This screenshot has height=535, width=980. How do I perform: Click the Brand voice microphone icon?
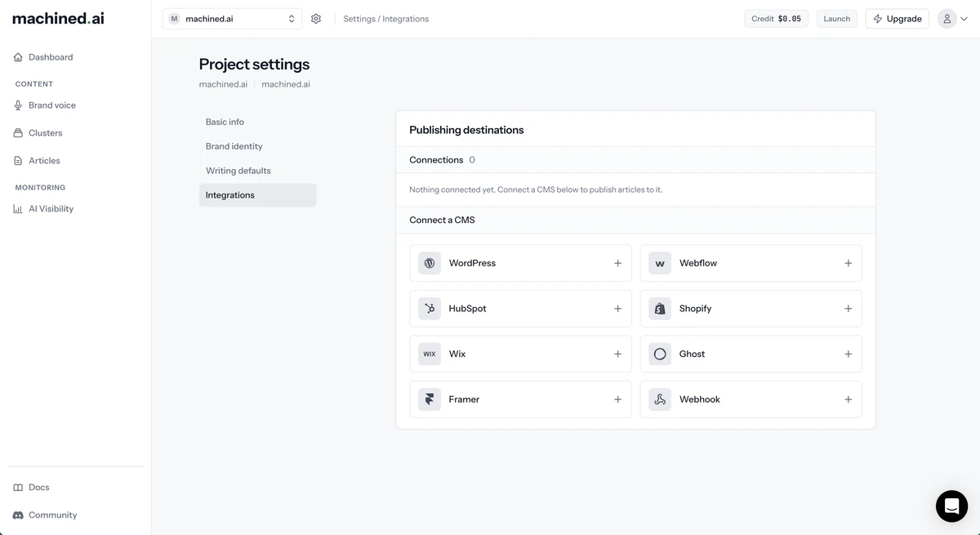(x=18, y=105)
